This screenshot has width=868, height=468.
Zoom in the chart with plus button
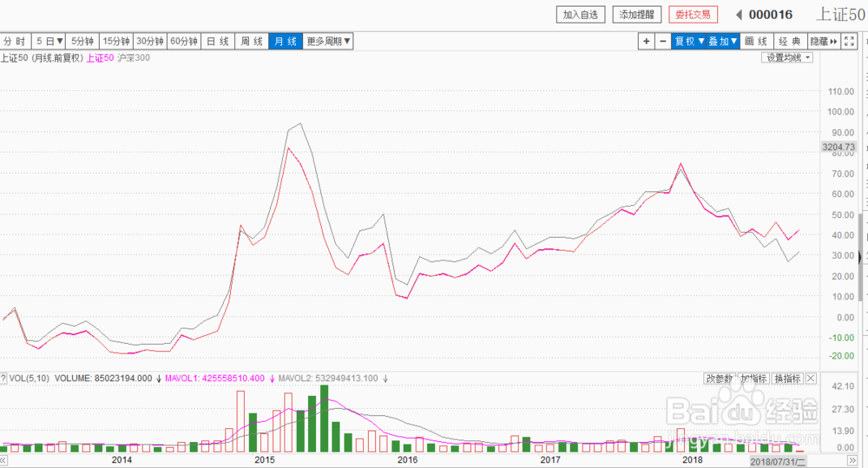click(x=646, y=42)
